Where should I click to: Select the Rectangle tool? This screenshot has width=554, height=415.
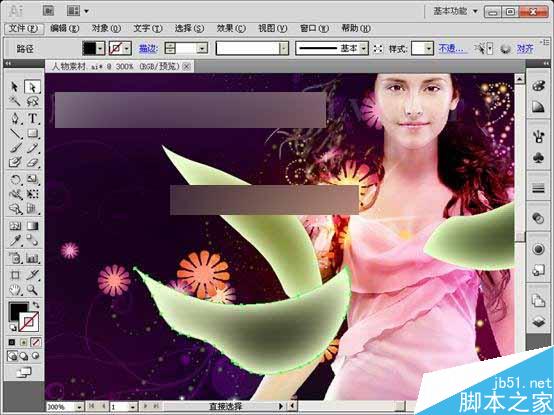[x=32, y=133]
